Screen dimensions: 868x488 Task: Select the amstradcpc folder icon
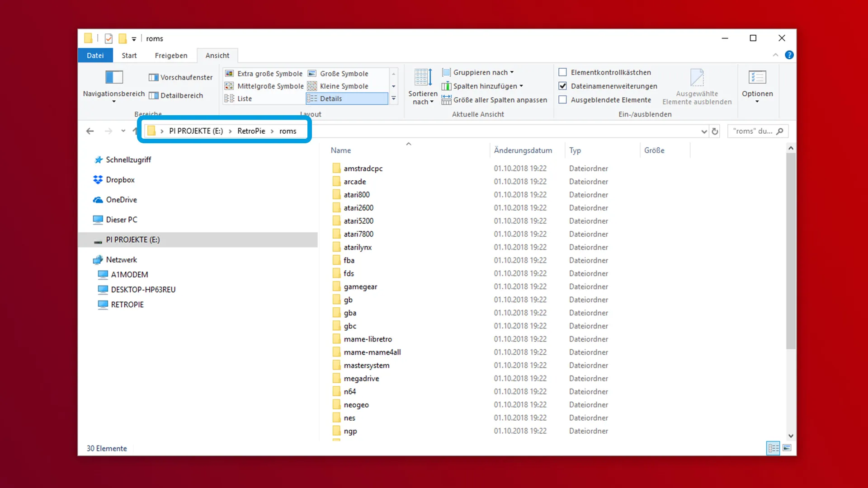[336, 169]
